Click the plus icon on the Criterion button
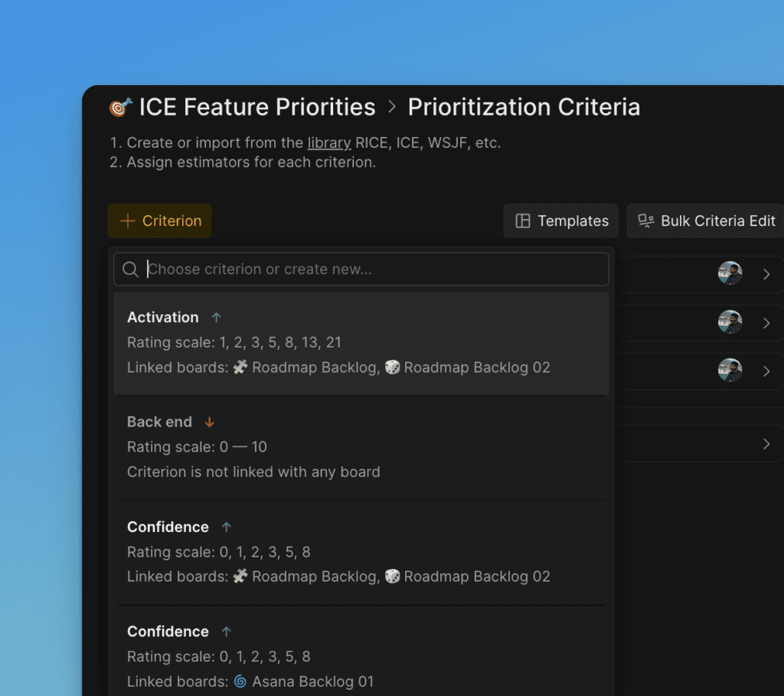The width and height of the screenshot is (784, 696). click(127, 221)
